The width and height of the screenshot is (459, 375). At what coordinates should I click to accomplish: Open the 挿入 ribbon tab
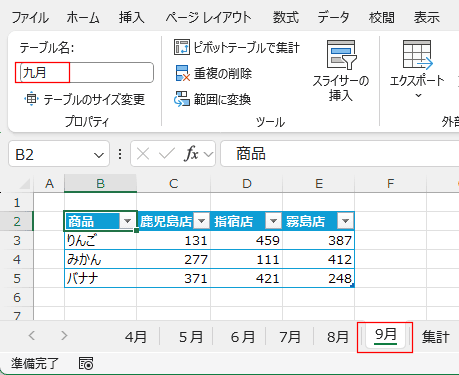132,17
